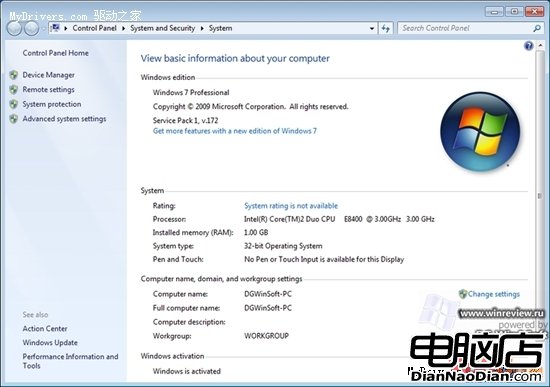Click the Windows logo image
The image size is (550, 387).
[x=480, y=132]
